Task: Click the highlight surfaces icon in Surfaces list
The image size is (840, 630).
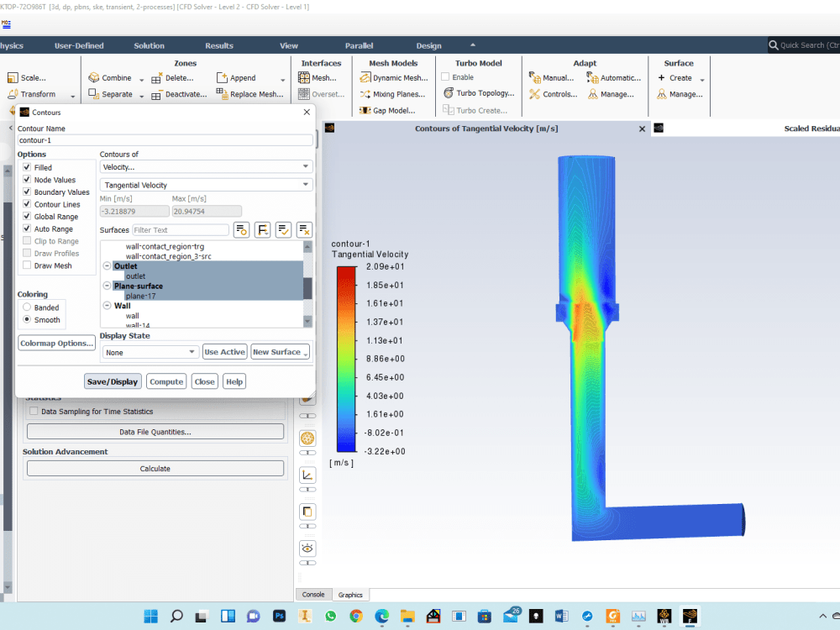Action: 241,229
